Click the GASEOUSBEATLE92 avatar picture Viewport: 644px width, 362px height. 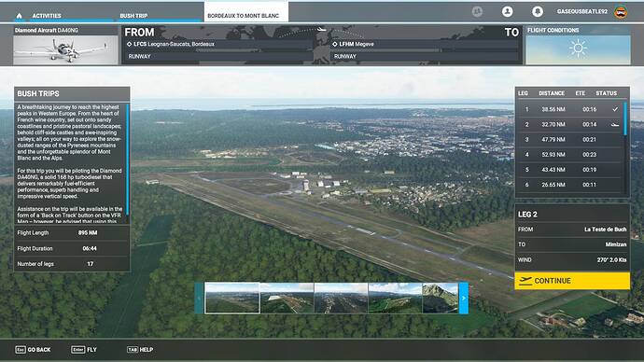[621, 12]
